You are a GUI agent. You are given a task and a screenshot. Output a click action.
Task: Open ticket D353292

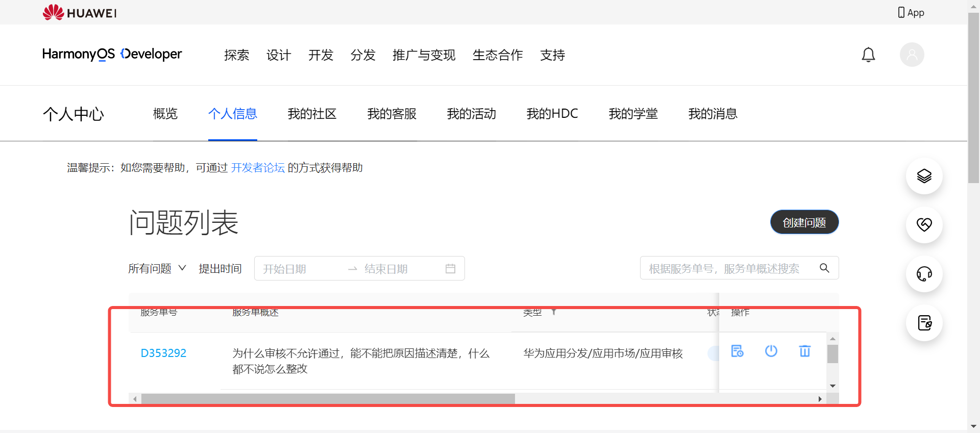click(163, 353)
